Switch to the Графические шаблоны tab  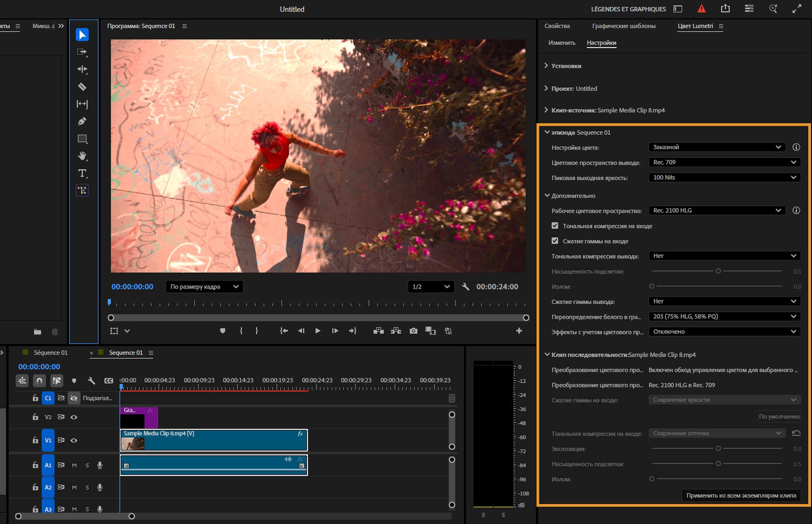click(x=624, y=26)
